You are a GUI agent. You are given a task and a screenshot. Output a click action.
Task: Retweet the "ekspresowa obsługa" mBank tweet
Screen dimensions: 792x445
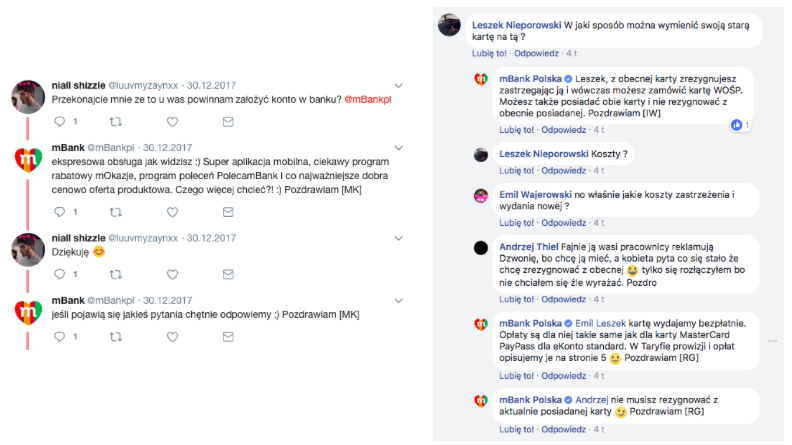click(x=115, y=212)
